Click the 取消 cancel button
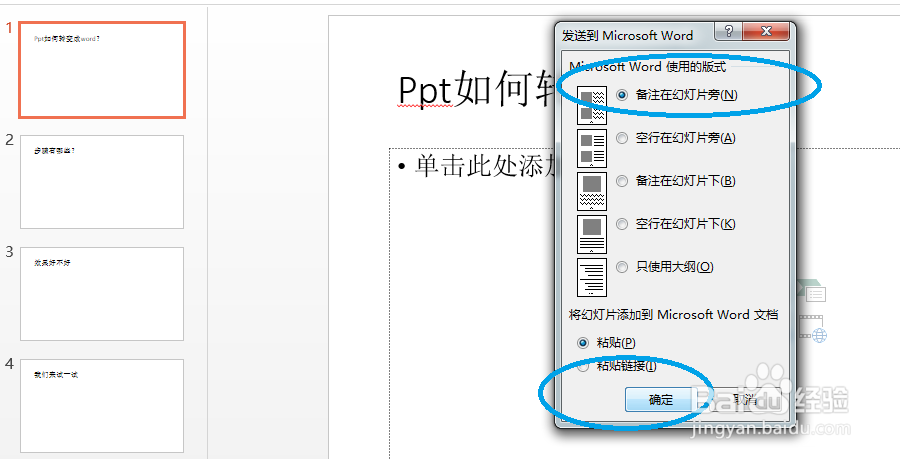 pos(744,400)
